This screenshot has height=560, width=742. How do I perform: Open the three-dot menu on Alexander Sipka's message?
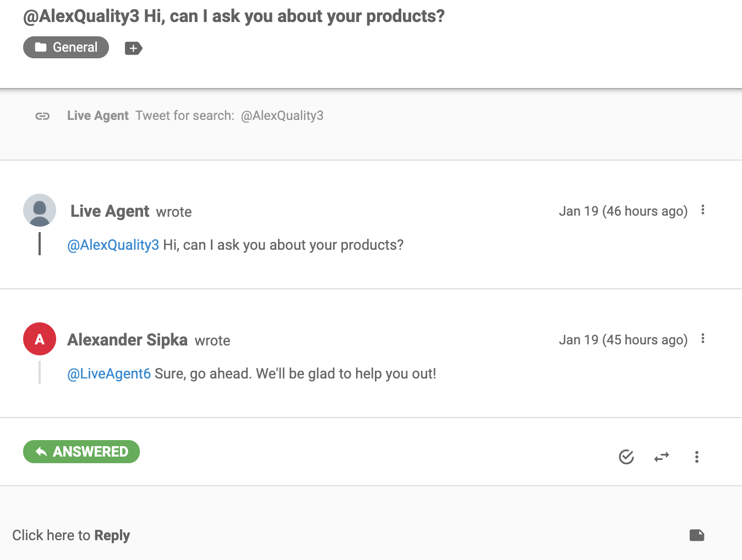coord(702,339)
